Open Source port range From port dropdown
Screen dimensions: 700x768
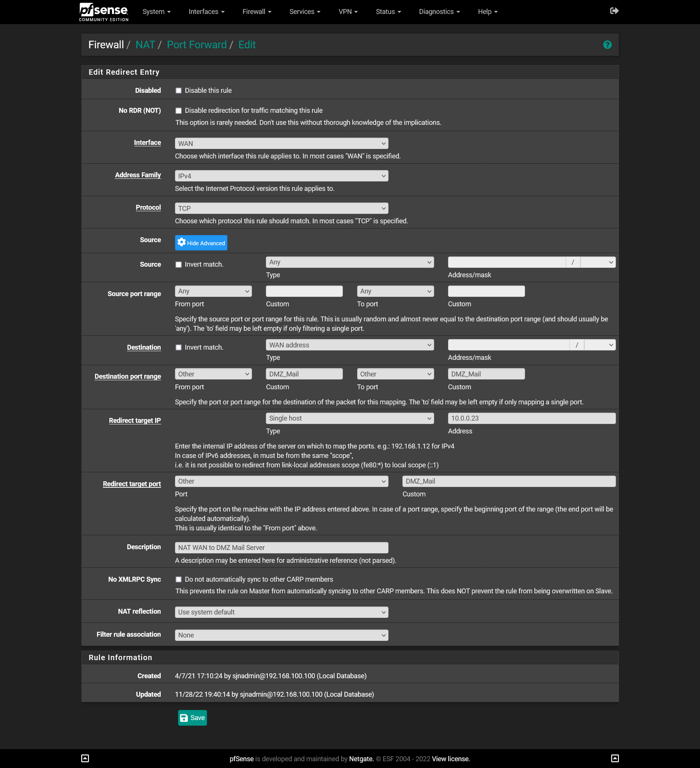[x=213, y=292]
